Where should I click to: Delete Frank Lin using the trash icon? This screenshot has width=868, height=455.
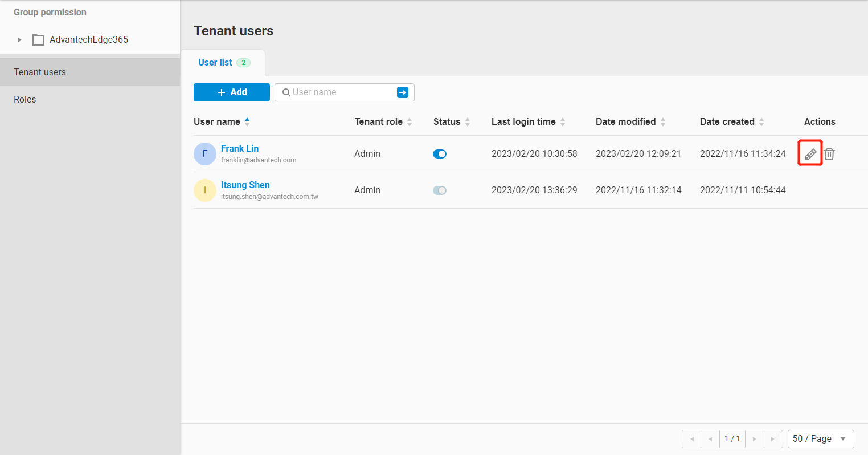point(829,153)
